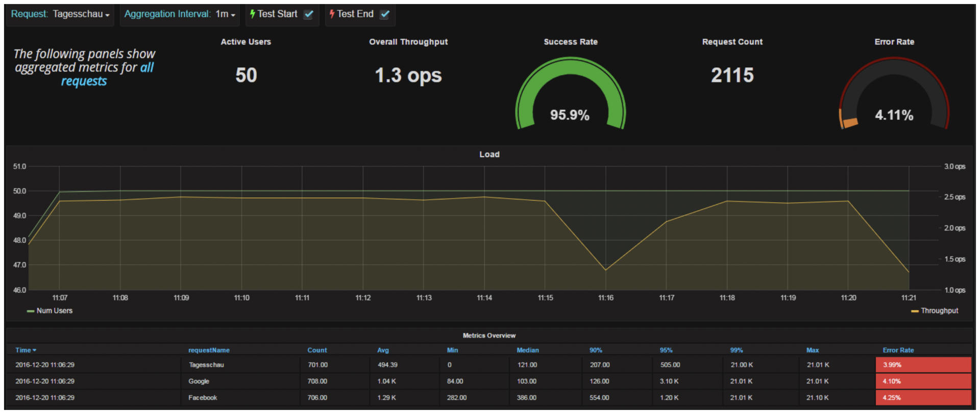Viewport: 980px width, 414px height.
Task: Open the Overall Throughput panel title
Action: click(408, 42)
